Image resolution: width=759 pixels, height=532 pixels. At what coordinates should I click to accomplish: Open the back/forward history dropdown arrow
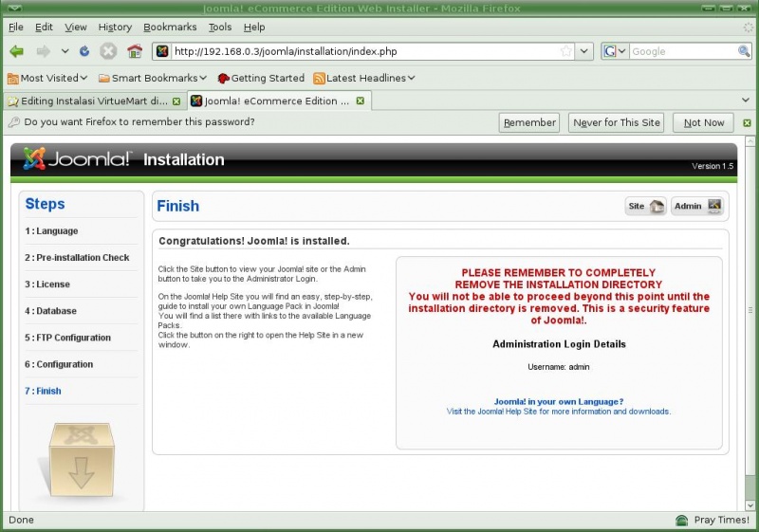[x=65, y=51]
